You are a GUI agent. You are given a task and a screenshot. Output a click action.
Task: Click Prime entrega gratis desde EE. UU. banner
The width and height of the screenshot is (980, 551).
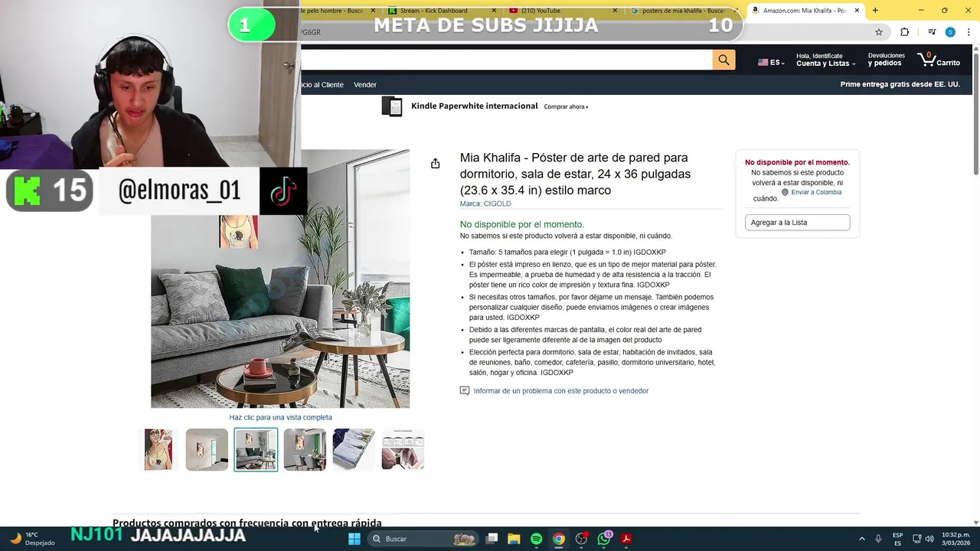point(900,84)
